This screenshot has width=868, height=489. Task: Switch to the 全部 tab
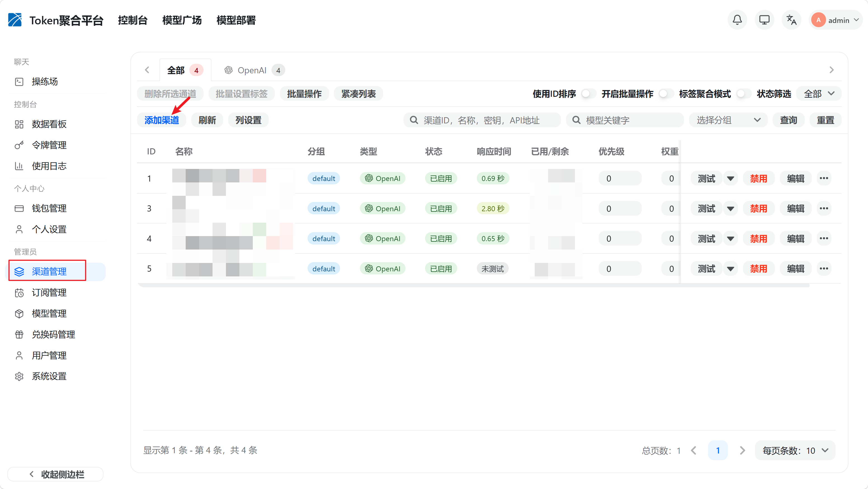[x=185, y=70]
